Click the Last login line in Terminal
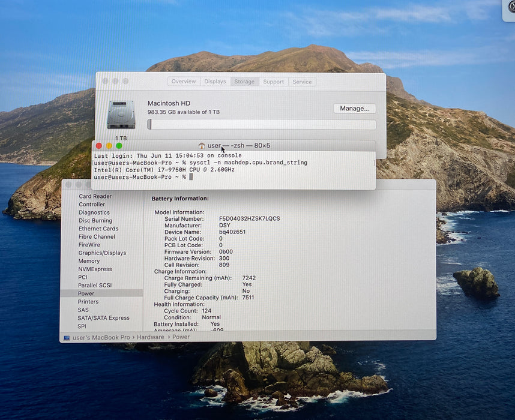Image resolution: width=515 pixels, height=420 pixels. tap(168, 155)
